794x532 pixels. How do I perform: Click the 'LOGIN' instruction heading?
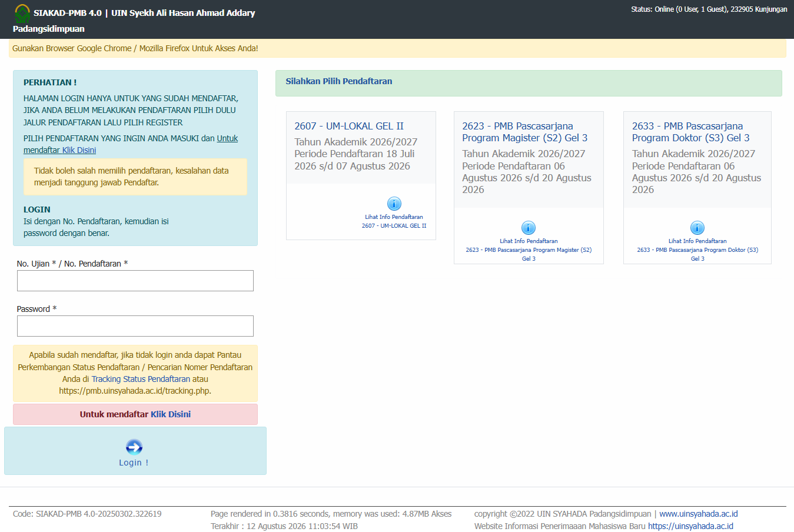[37, 210]
